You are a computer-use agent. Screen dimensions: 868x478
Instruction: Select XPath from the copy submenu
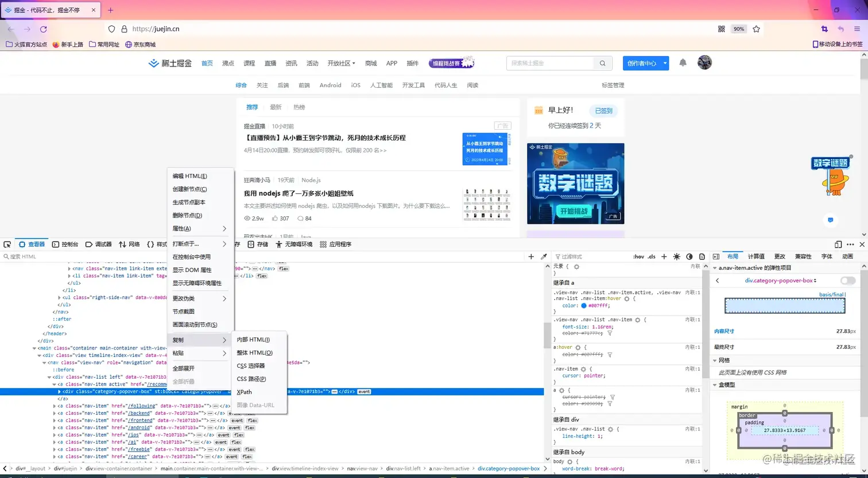coord(244,392)
